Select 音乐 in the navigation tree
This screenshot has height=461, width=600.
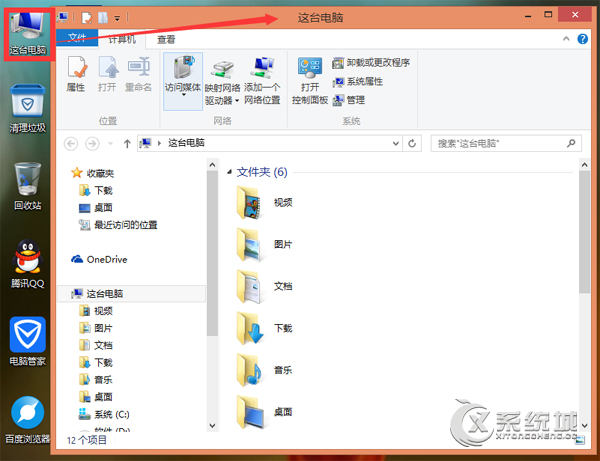96,380
